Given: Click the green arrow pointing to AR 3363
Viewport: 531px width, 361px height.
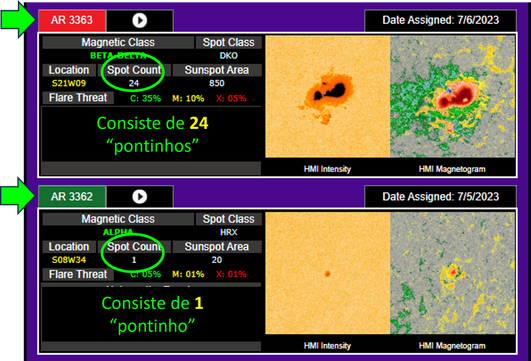Looking at the screenshot, I should coord(18,20).
